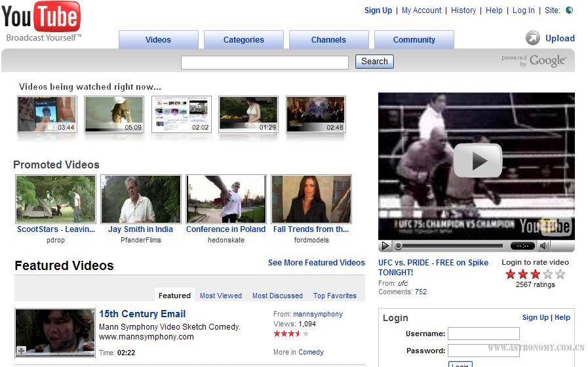Viewport: 588px width, 367px height.
Task: Open the Videos tab
Action: (158, 40)
